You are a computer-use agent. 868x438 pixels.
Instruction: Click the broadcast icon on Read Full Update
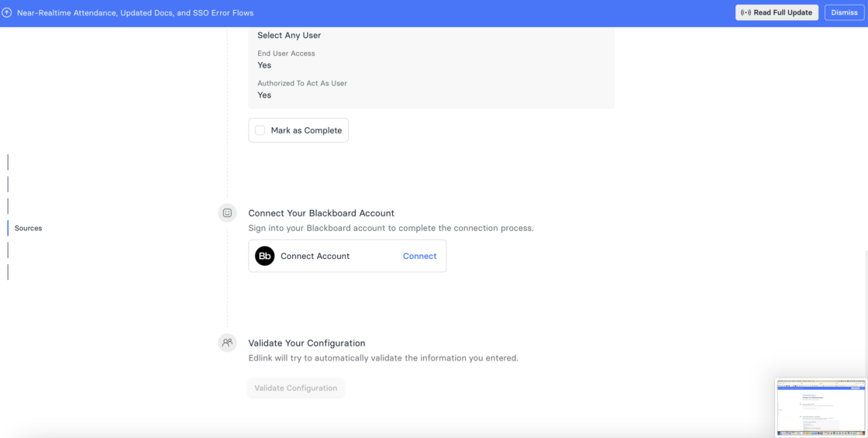746,13
